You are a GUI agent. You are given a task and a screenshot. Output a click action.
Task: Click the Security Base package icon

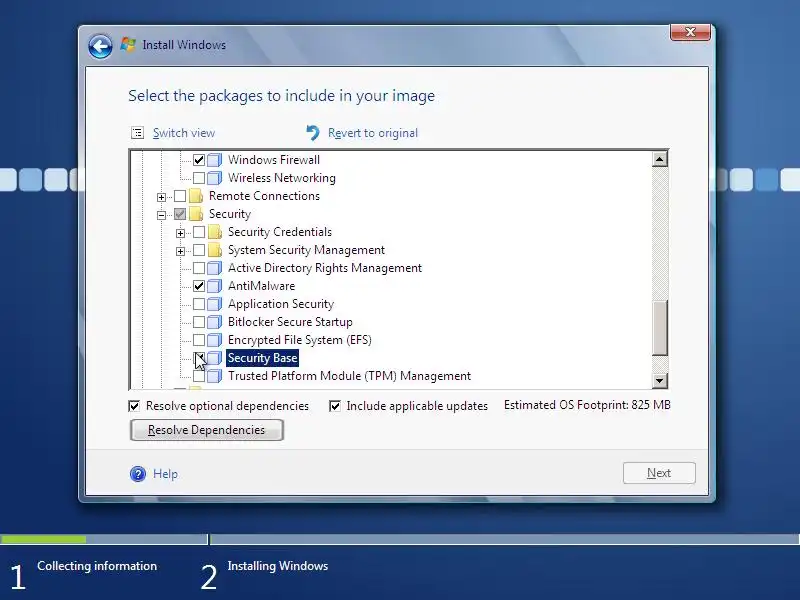tap(215, 358)
